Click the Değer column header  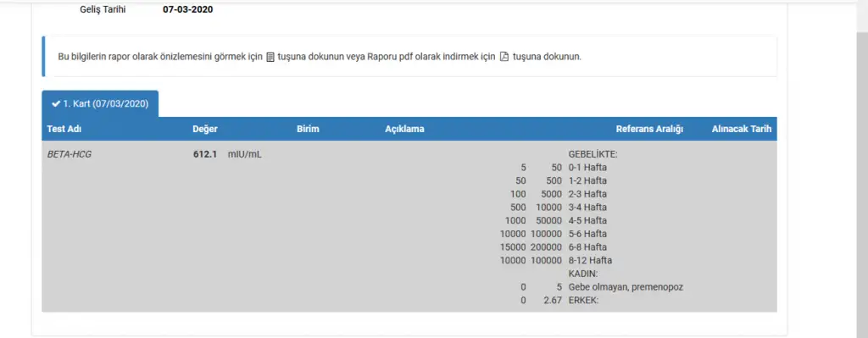coord(205,129)
